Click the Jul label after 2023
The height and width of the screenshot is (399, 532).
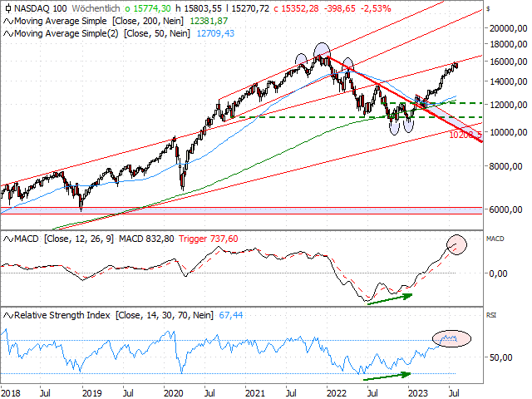click(454, 393)
